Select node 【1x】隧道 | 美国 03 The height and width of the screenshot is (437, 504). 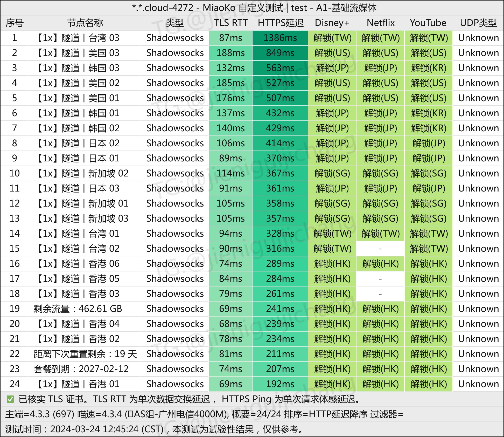(x=77, y=53)
